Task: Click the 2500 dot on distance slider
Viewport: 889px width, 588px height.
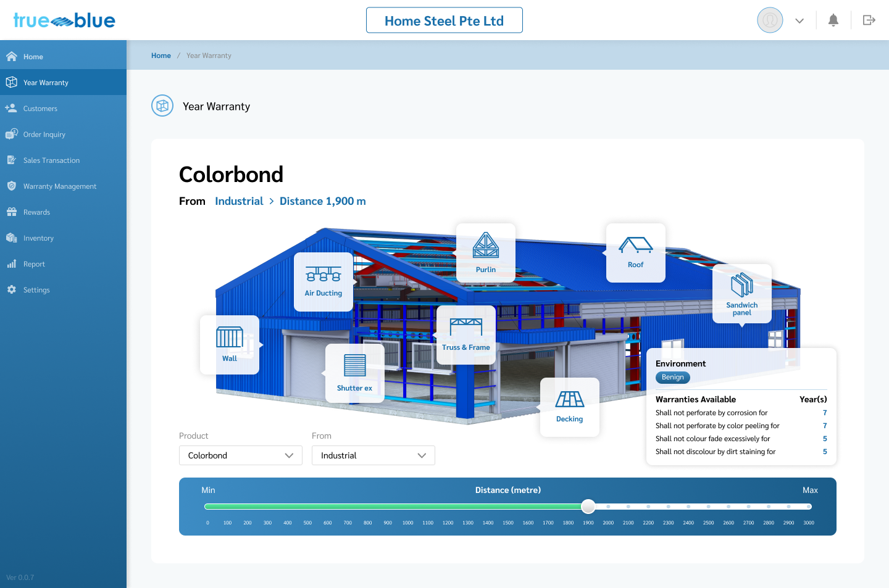Action: (708, 507)
